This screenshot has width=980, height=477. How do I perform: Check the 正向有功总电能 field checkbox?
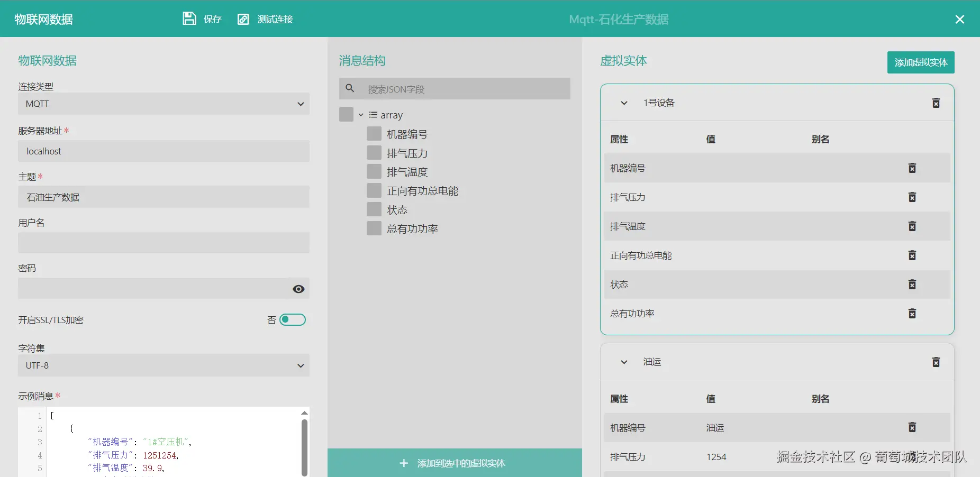point(374,190)
